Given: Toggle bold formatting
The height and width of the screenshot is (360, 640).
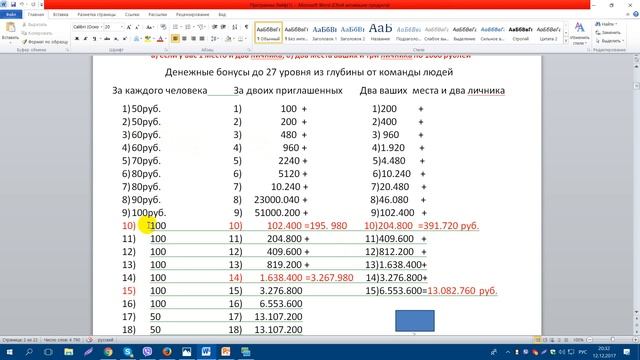Looking at the screenshot, I should [x=77, y=39].
